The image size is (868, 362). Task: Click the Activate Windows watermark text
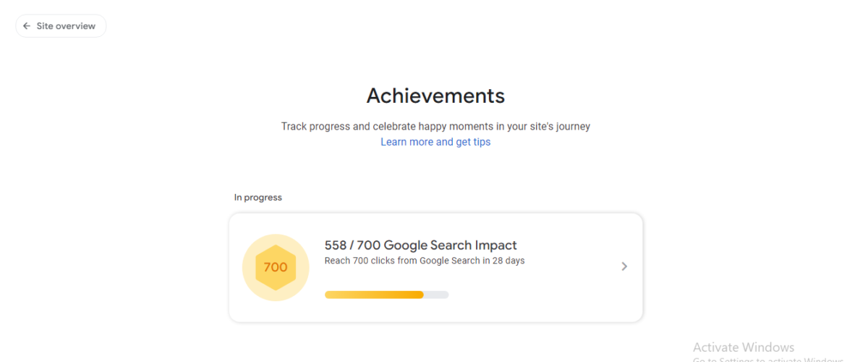[x=744, y=347]
